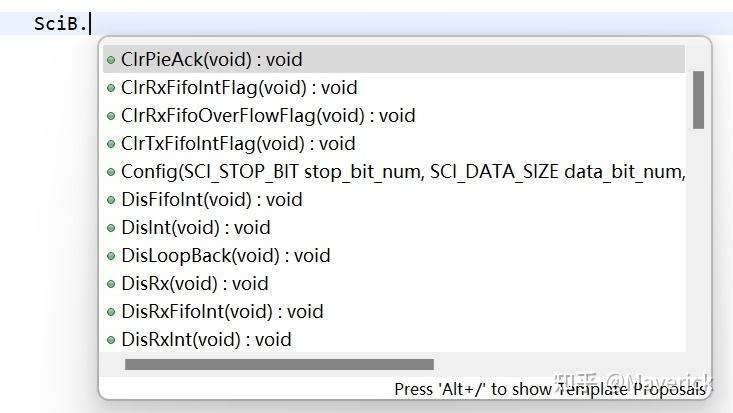Pick DisRx(void) from proposals

coord(195,284)
